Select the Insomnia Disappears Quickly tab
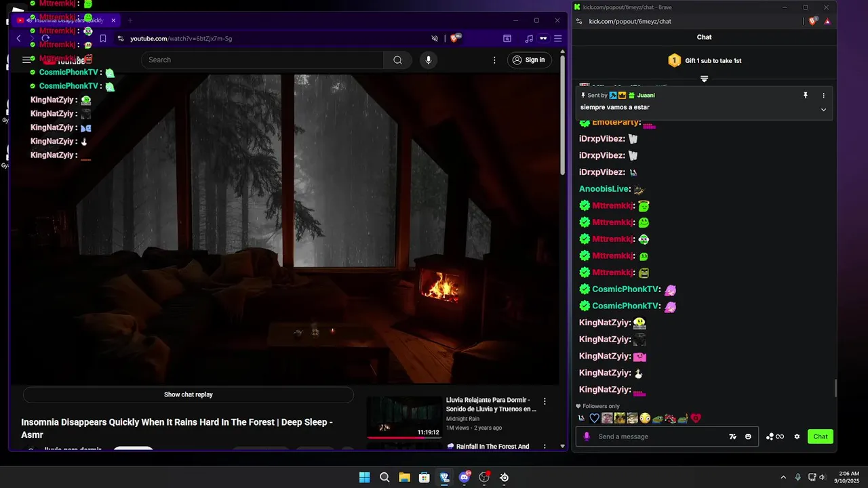The image size is (868, 488). pyautogui.click(x=66, y=20)
